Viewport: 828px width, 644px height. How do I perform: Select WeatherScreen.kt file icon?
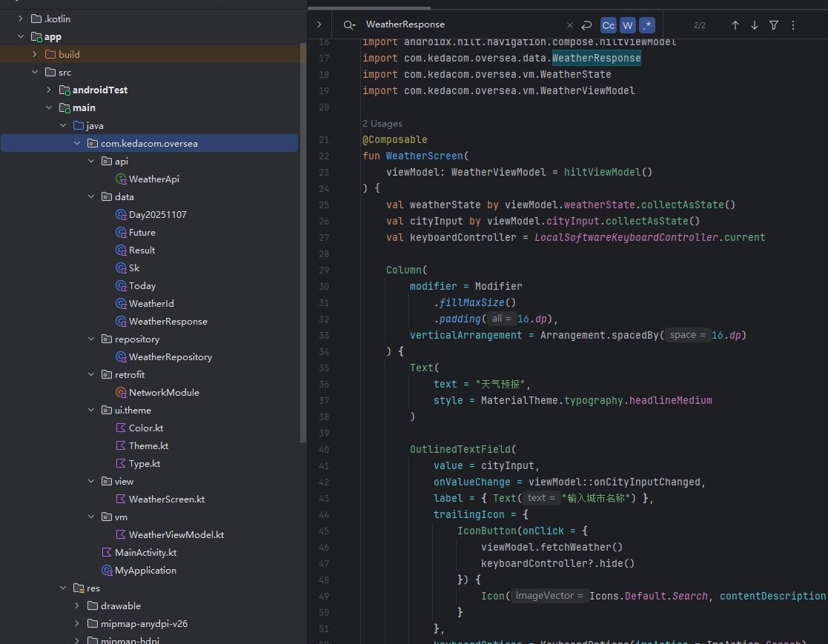[121, 499]
